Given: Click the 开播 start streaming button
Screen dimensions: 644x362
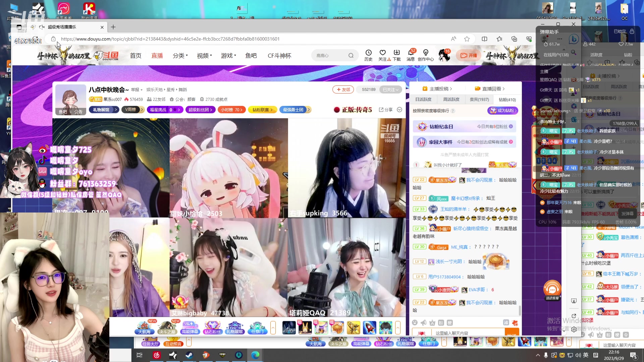Looking at the screenshot, I should [x=469, y=55].
